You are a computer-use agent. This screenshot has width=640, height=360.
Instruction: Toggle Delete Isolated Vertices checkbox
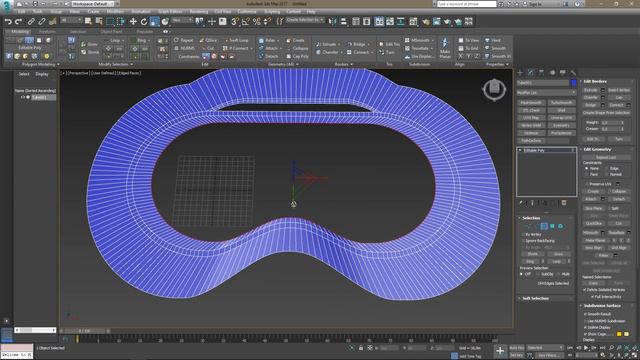[x=585, y=289]
